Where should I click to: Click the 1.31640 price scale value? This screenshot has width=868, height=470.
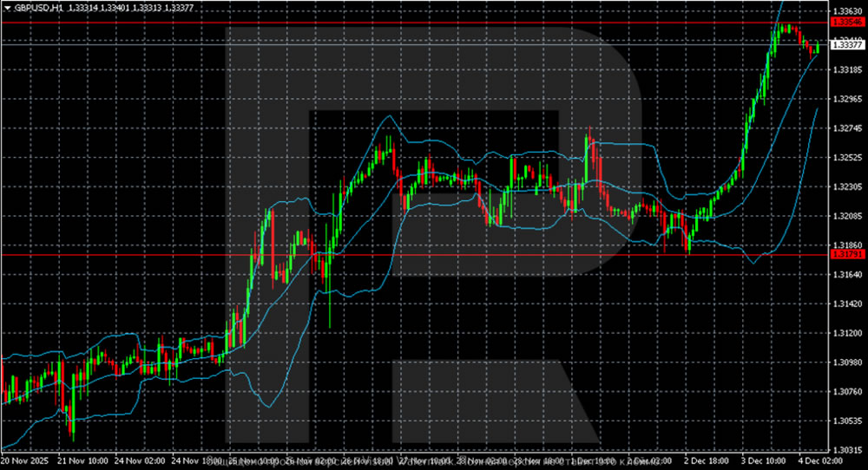coord(847,274)
